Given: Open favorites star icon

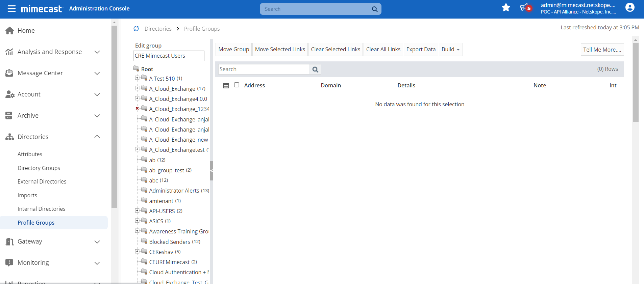Looking at the screenshot, I should point(506,7).
